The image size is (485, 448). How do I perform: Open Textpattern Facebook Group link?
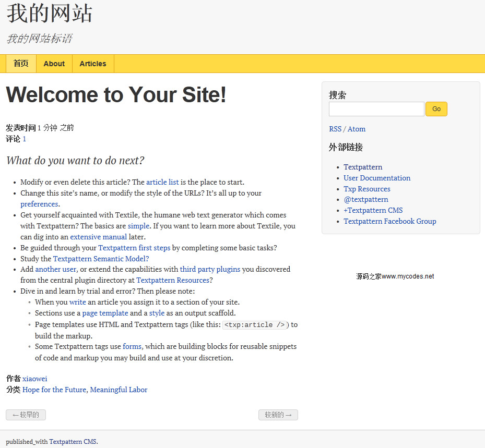(x=390, y=221)
